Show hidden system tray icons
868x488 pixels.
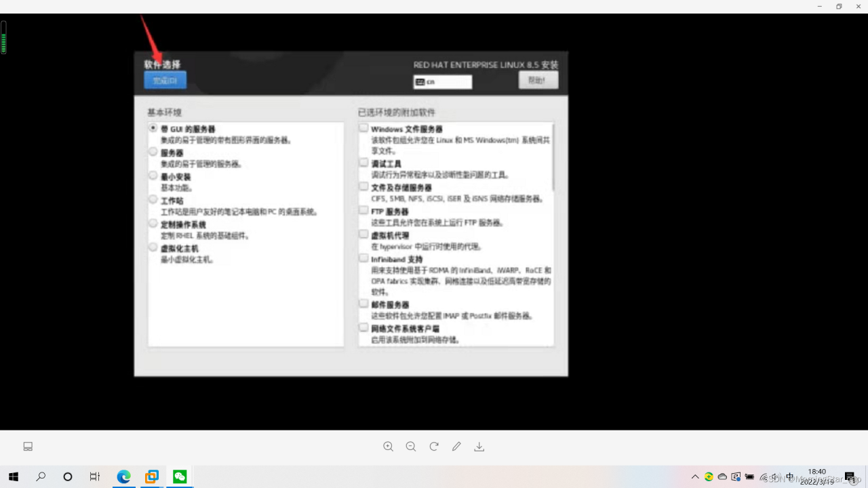pos(695,476)
